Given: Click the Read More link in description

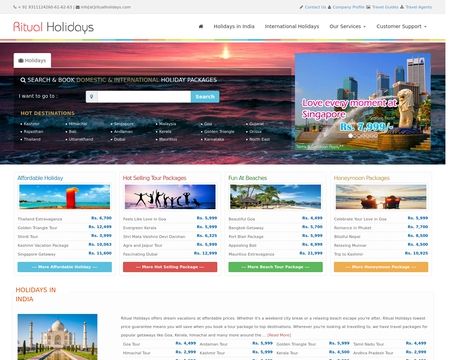Looking at the screenshot, I should [x=279, y=335].
